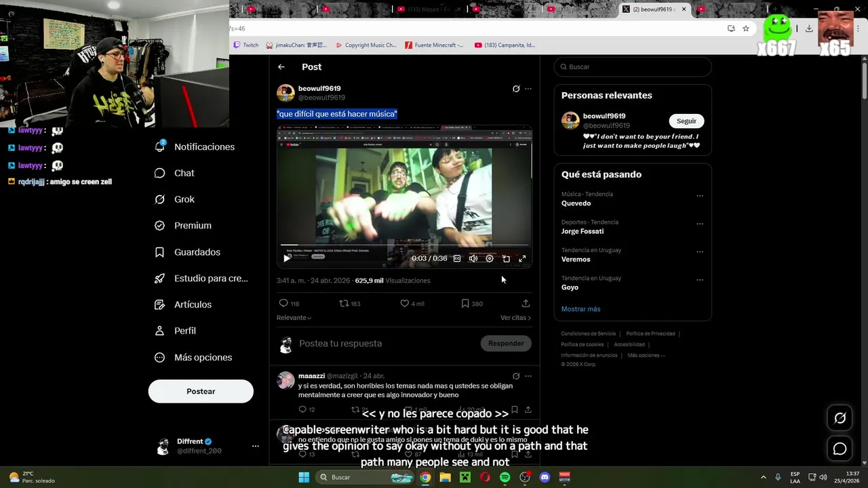Expand footer Más opciones link
The height and width of the screenshot is (488, 868).
coord(646,355)
